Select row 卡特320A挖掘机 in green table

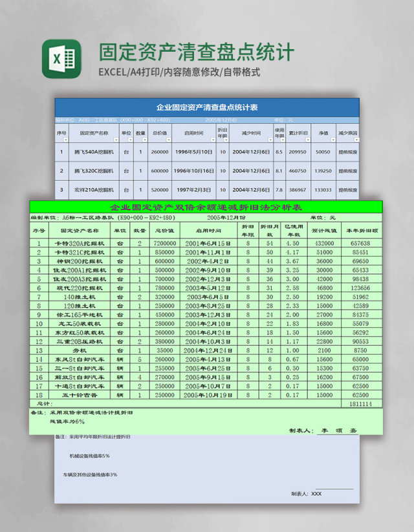click(206, 243)
